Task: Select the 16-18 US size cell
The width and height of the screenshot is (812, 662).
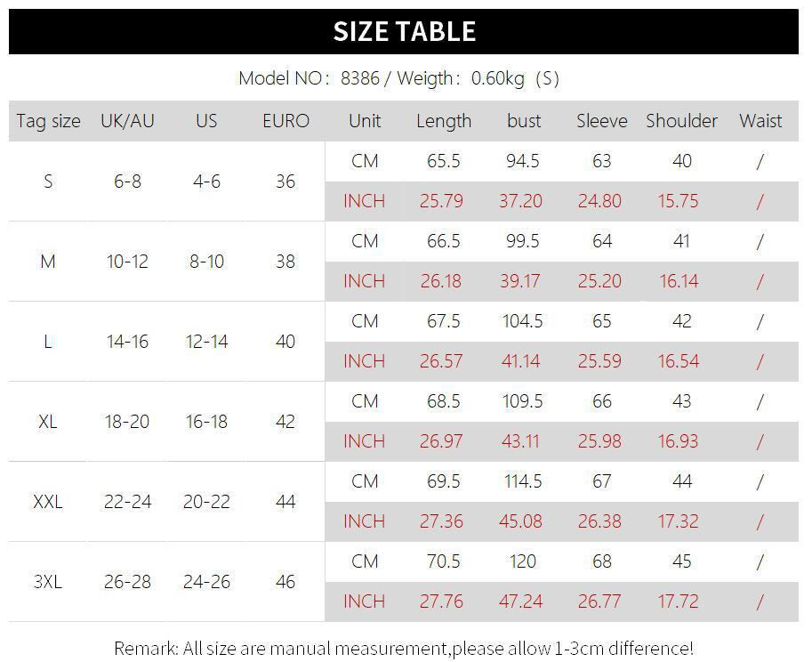Action: point(206,422)
